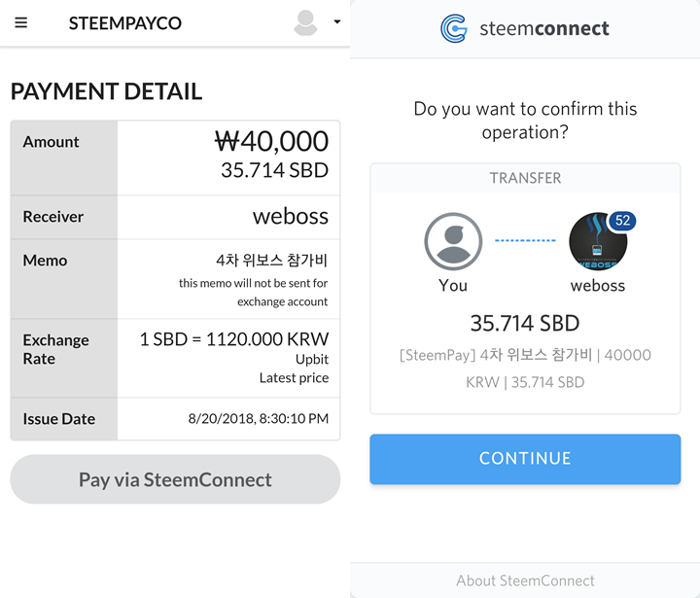Select the weboss receiver name

click(x=291, y=216)
